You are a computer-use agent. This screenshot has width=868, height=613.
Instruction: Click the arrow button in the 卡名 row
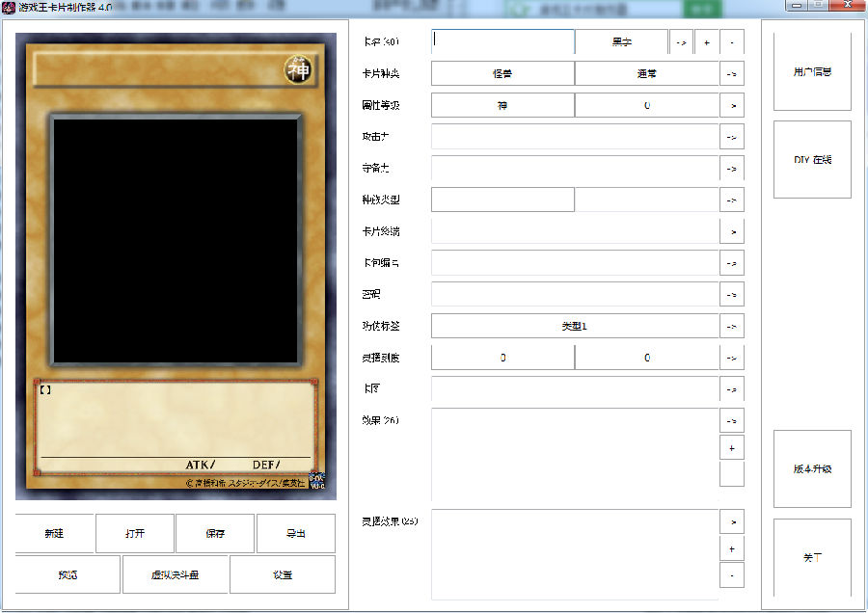pyautogui.click(x=681, y=42)
